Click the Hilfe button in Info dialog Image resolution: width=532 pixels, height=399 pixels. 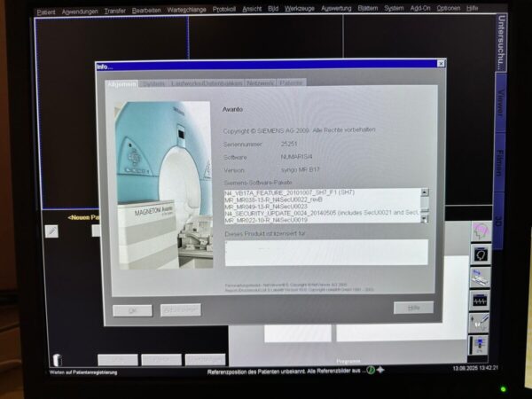pos(407,308)
